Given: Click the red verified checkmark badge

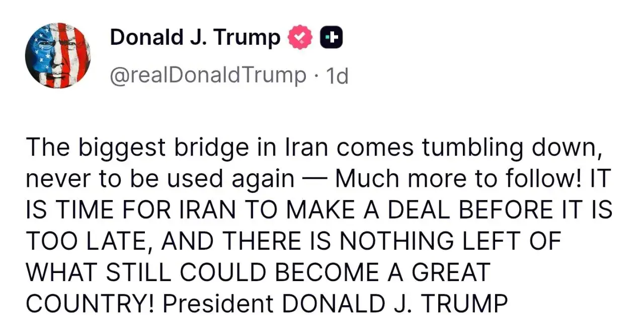Looking at the screenshot, I should pos(300,38).
